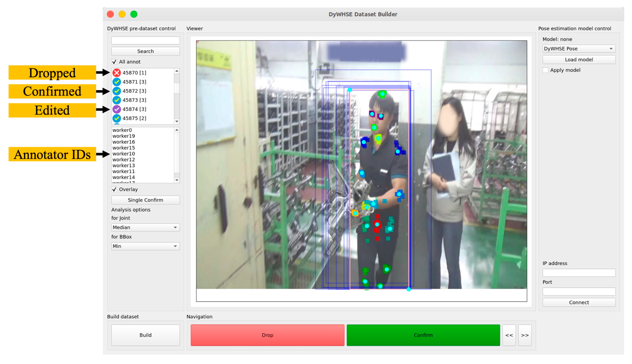Click the red dropped icon for 45870

pyautogui.click(x=117, y=73)
